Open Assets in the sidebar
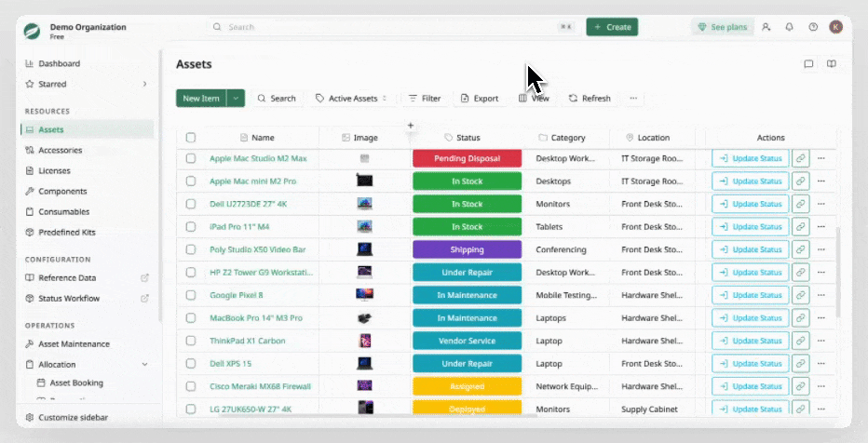The image size is (868, 443). click(x=88, y=129)
